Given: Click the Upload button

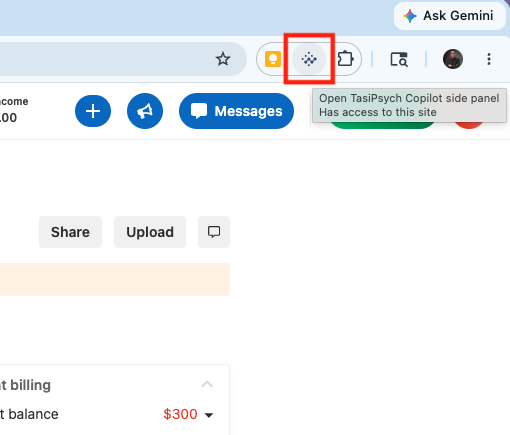Looking at the screenshot, I should point(150,232).
